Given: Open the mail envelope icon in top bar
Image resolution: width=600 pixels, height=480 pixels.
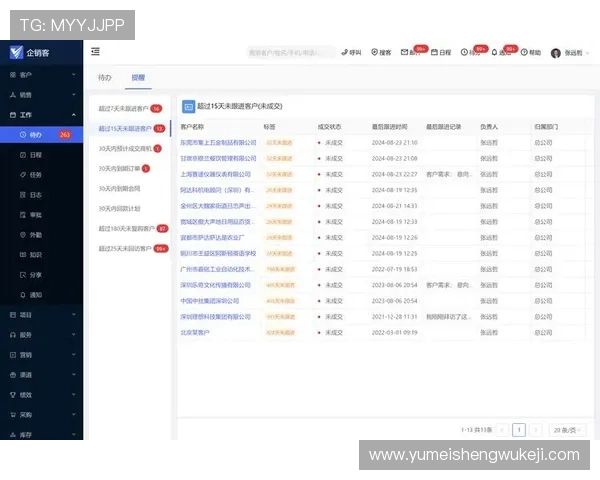Looking at the screenshot, I should (x=404, y=52).
